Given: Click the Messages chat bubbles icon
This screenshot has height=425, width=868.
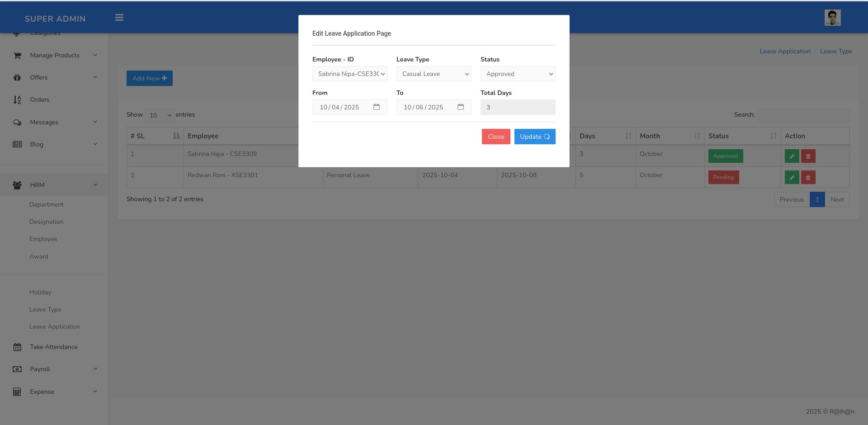Looking at the screenshot, I should pos(17,123).
